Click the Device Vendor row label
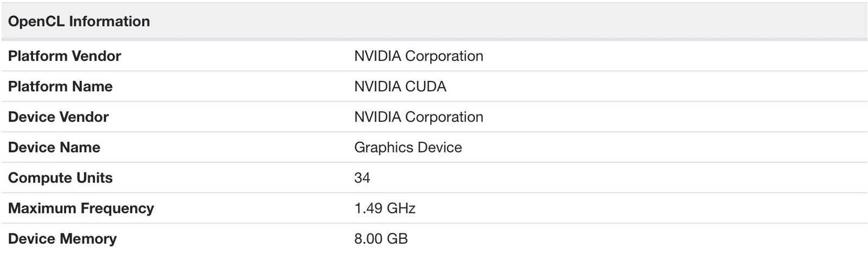Viewport: 868px width, 272px height. [58, 117]
